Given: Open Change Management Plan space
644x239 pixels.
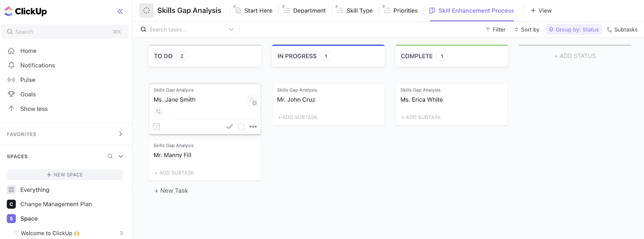Looking at the screenshot, I should [x=56, y=204].
